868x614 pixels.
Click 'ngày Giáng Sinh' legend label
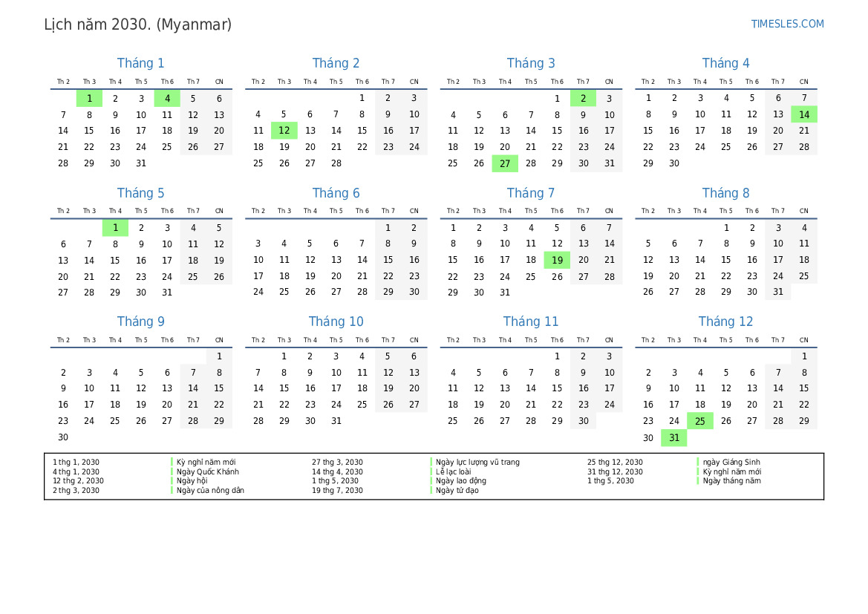click(x=731, y=462)
